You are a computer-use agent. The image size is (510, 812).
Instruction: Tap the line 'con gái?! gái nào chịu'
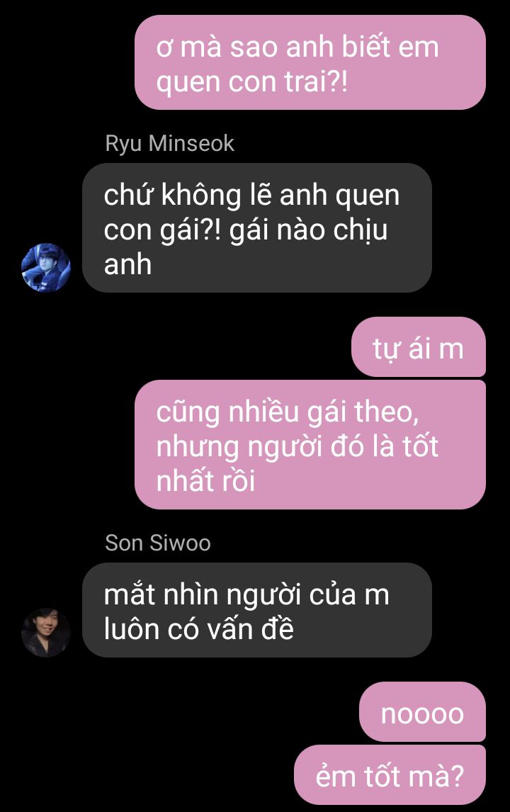pos(245,230)
